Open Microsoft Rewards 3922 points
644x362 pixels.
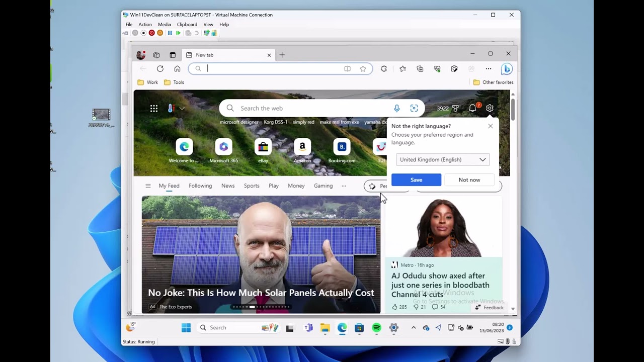coord(448,108)
